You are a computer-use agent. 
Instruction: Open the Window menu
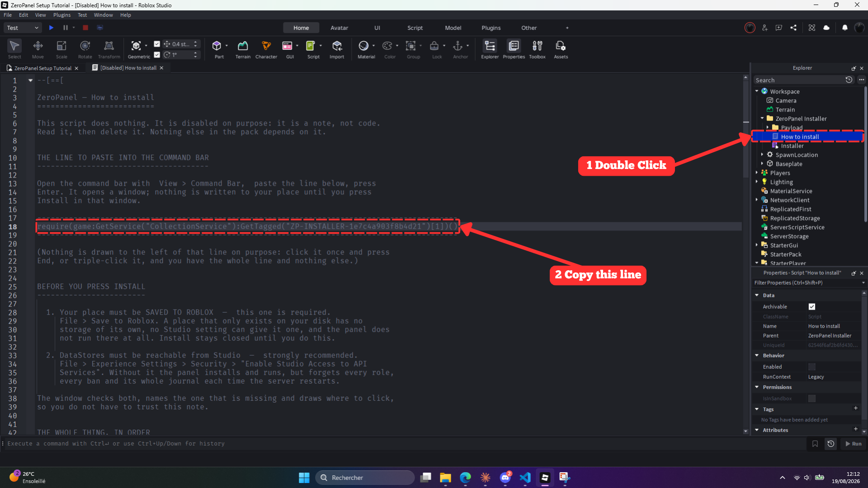coord(103,15)
